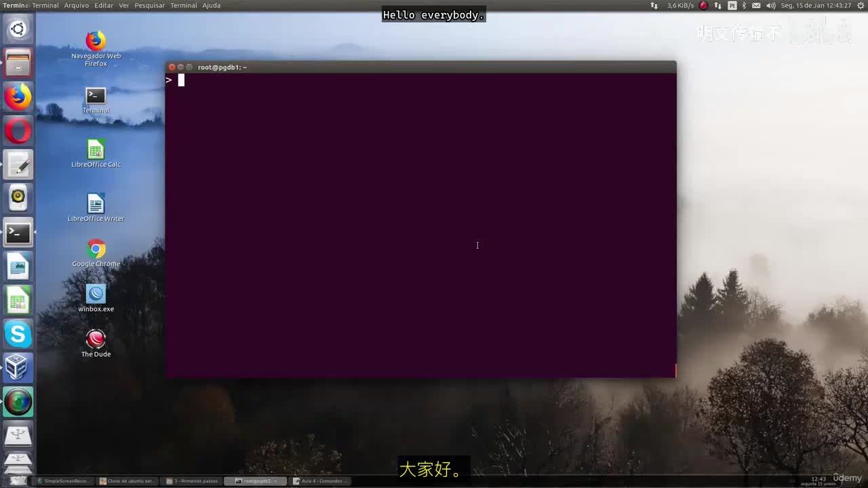Open the sound volume indicator
868x488 pixels.
point(771,5)
